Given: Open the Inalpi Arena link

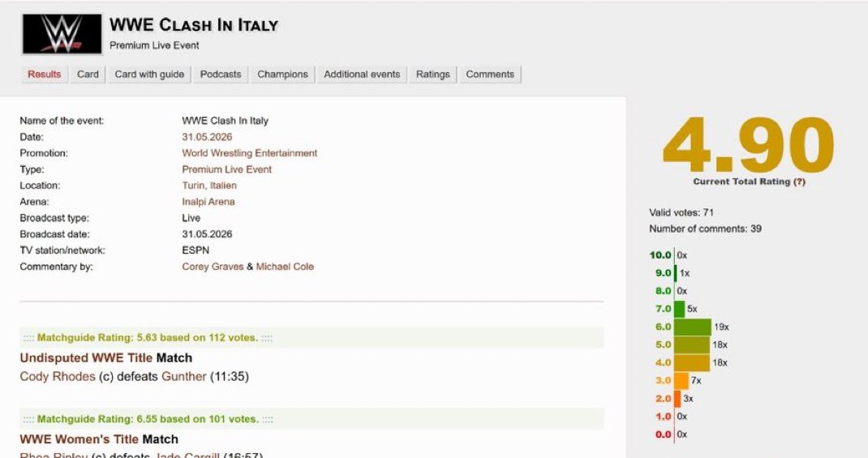Looking at the screenshot, I should (208, 201).
